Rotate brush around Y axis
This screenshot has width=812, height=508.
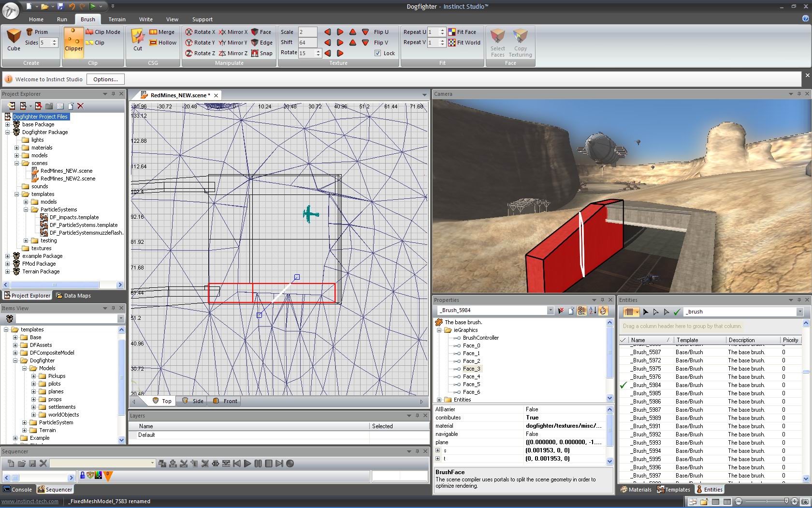pos(200,43)
